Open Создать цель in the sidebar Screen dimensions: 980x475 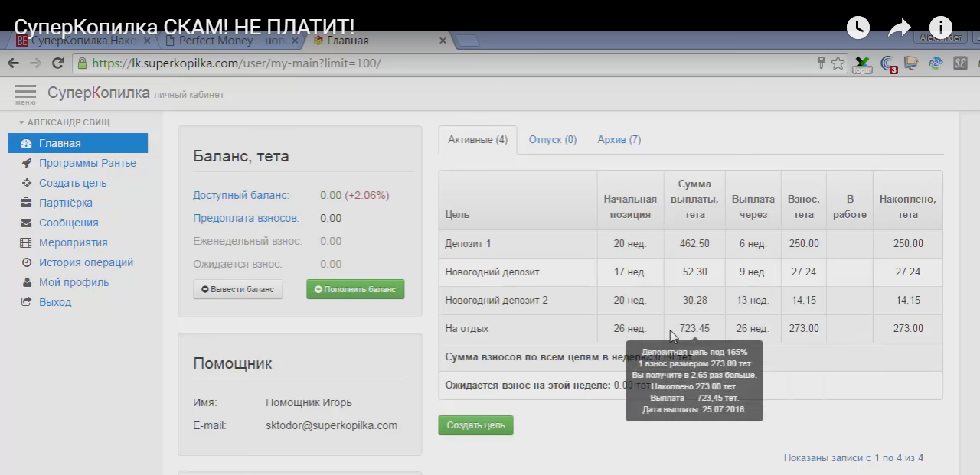pyautogui.click(x=73, y=183)
